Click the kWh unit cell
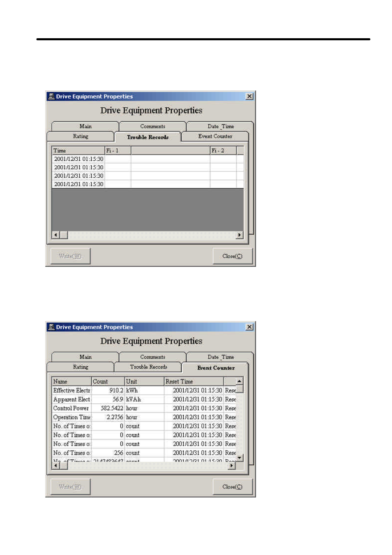 tap(144, 391)
